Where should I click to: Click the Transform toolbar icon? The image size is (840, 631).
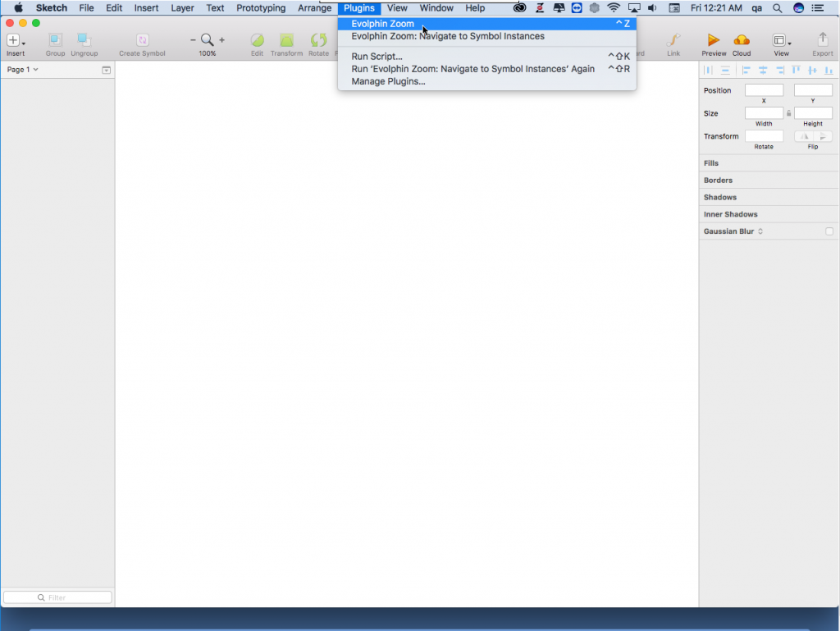(286, 40)
